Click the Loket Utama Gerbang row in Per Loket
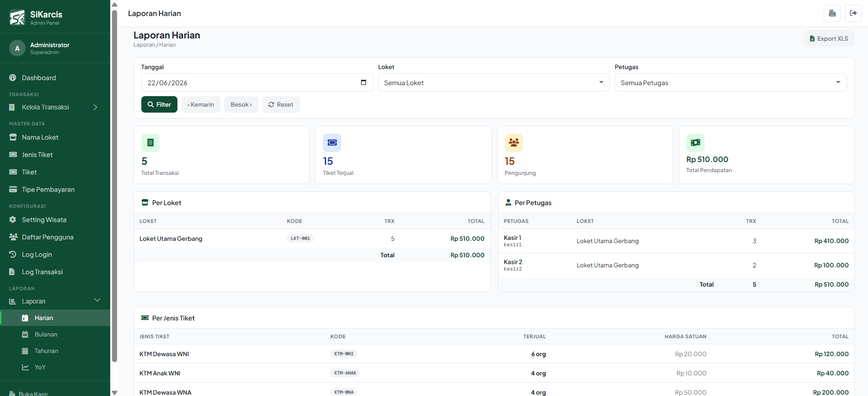 click(312, 239)
